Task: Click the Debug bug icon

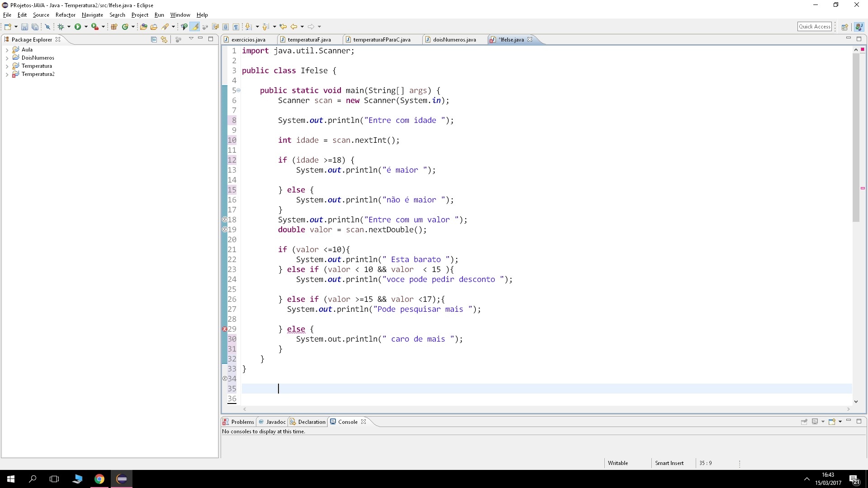Action: 61,27
